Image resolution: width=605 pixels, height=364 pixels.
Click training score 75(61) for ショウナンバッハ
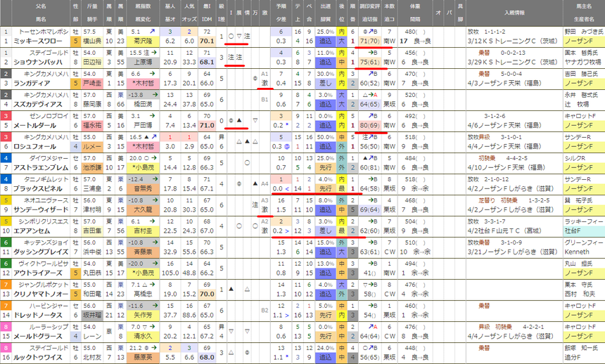point(369,62)
